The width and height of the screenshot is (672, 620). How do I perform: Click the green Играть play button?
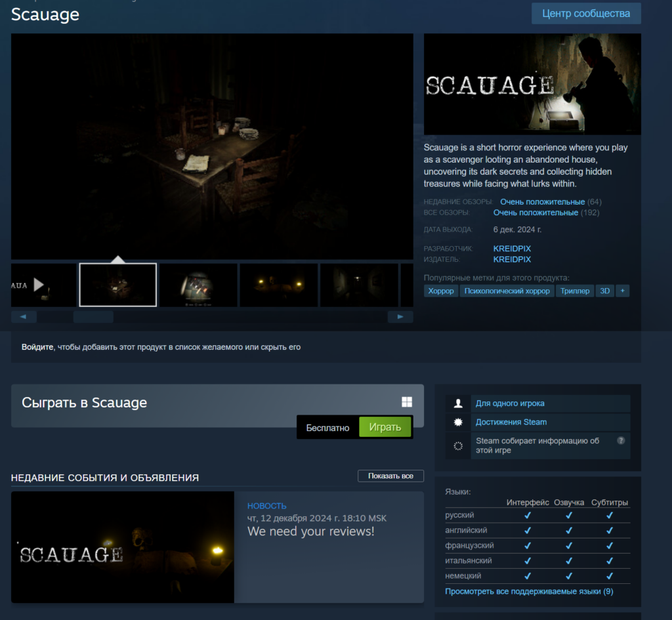coord(385,427)
